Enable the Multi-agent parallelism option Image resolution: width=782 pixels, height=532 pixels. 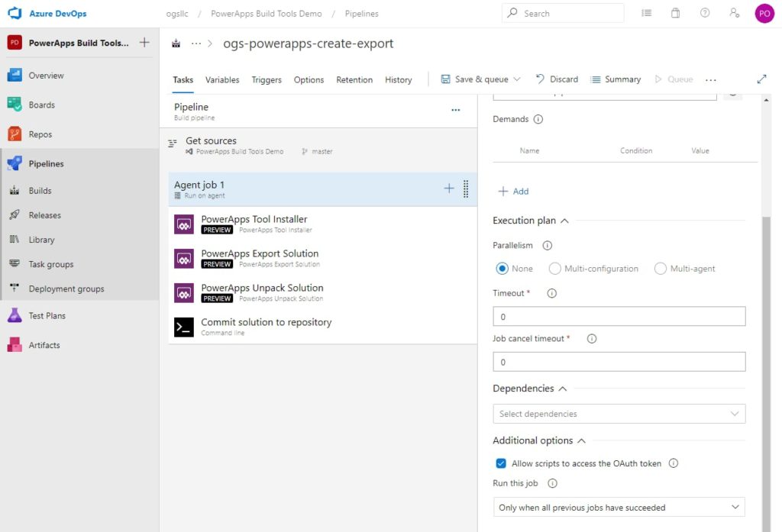tap(660, 268)
